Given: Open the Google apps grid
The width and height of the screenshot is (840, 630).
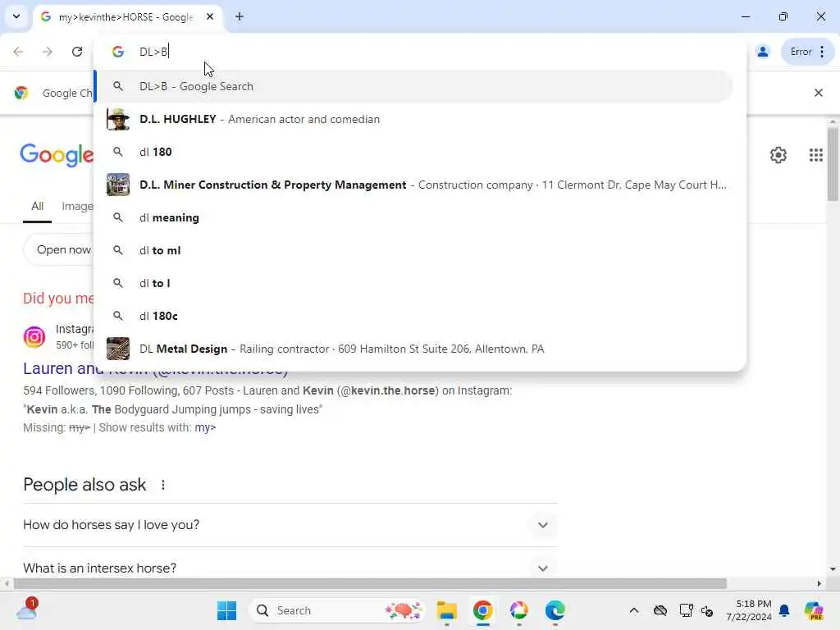Looking at the screenshot, I should pyautogui.click(x=816, y=155).
